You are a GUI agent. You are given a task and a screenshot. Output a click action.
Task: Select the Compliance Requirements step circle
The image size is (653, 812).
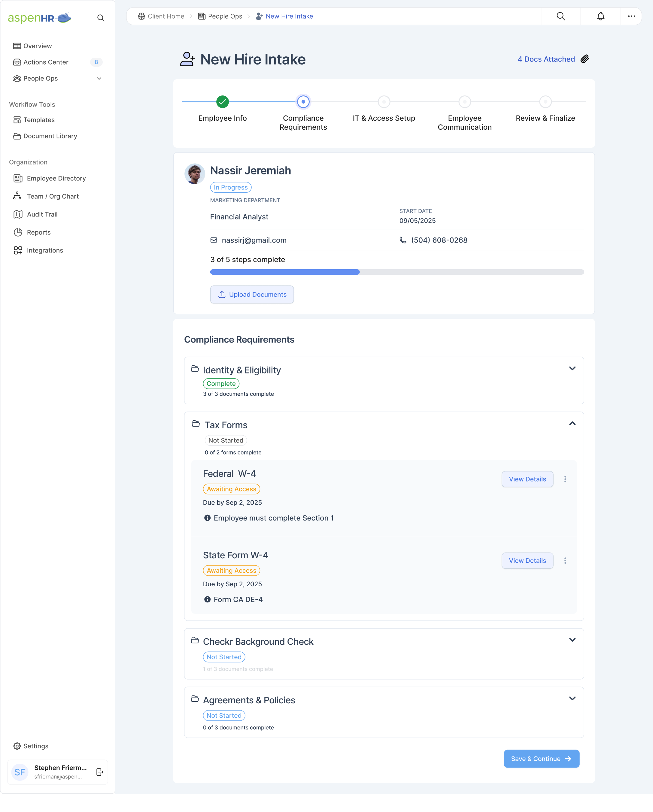click(303, 102)
